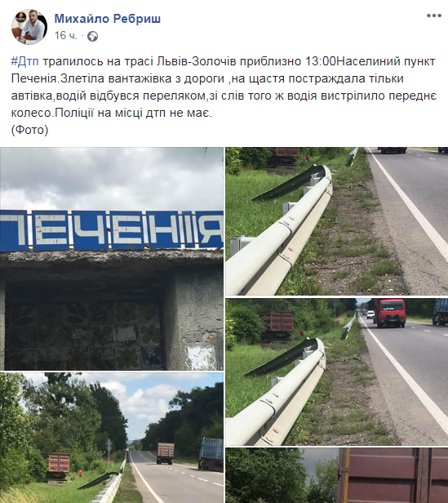448x503 pixels.
Task: Open the Печенія bus stop sign photo
Action: point(112,259)
